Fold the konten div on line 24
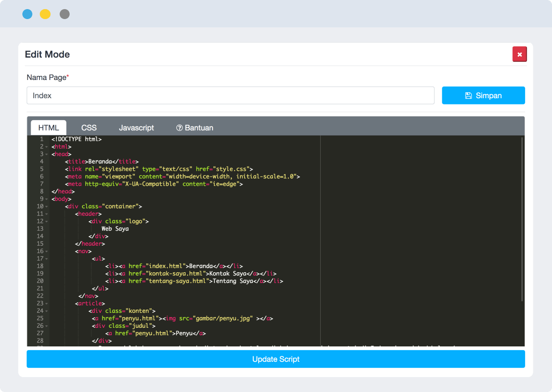 [x=46, y=311]
